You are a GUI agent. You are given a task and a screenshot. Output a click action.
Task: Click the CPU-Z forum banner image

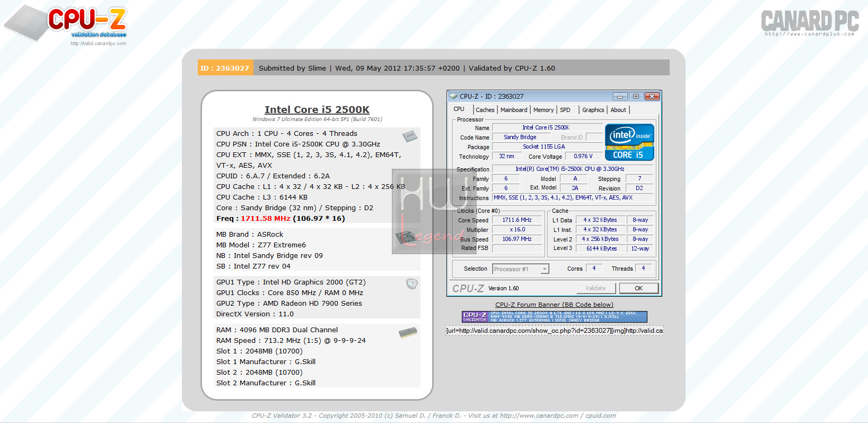[x=555, y=317]
